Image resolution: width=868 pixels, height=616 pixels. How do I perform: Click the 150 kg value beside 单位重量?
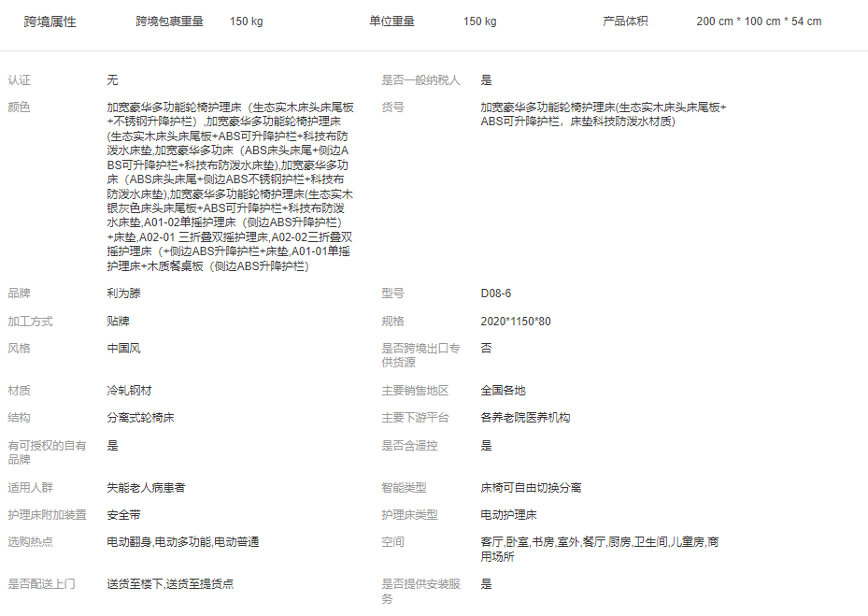(x=480, y=21)
